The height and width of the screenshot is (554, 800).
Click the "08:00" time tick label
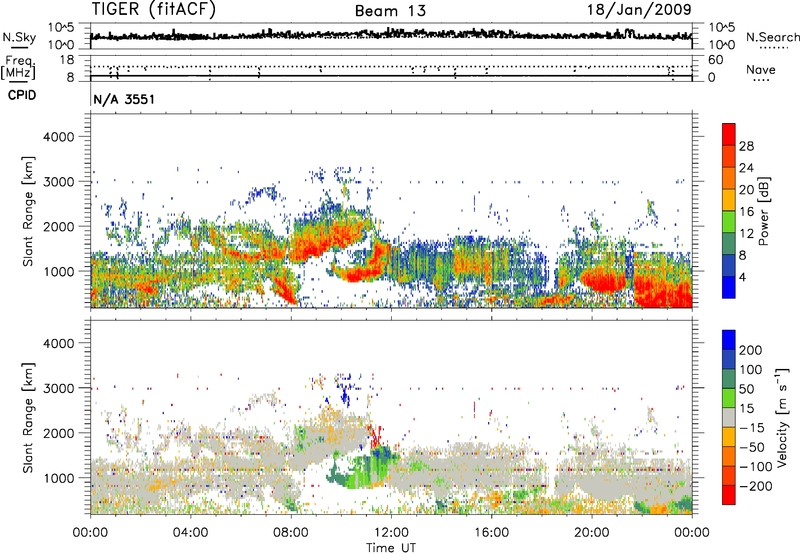tap(291, 533)
